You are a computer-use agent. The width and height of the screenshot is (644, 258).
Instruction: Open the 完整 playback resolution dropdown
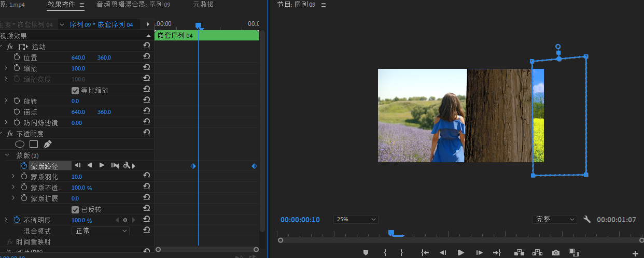(554, 219)
